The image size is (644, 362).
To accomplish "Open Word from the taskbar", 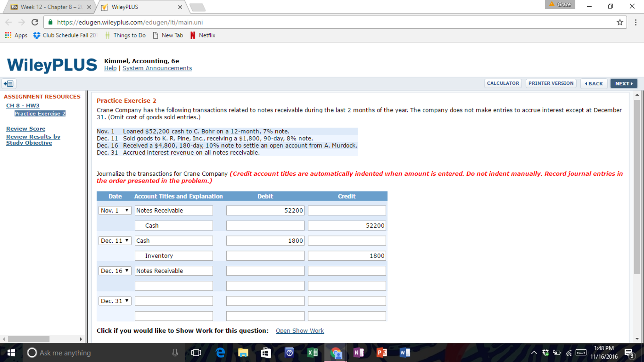I will tap(405, 353).
